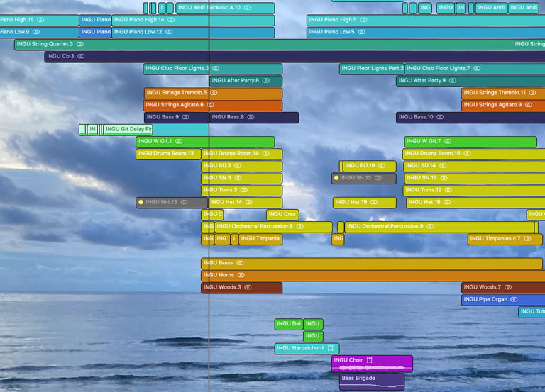Click the INGU Drums Room.13 region
545x392 pixels.
168,153
